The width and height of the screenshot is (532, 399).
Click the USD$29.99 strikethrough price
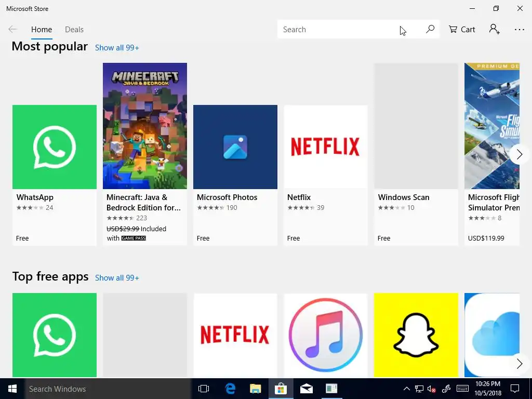[x=123, y=229]
